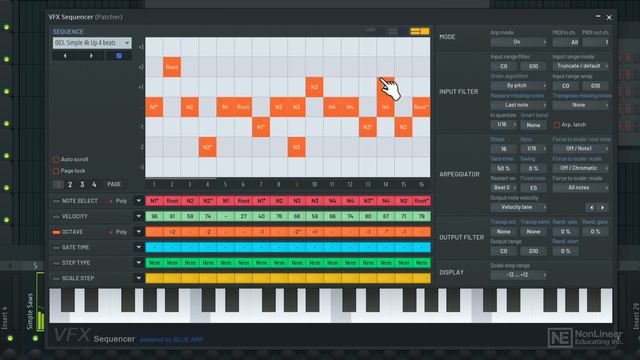Screen dimensions: 640x360
Task: Toggle Poly mode for Octave lane
Action: tap(118, 232)
